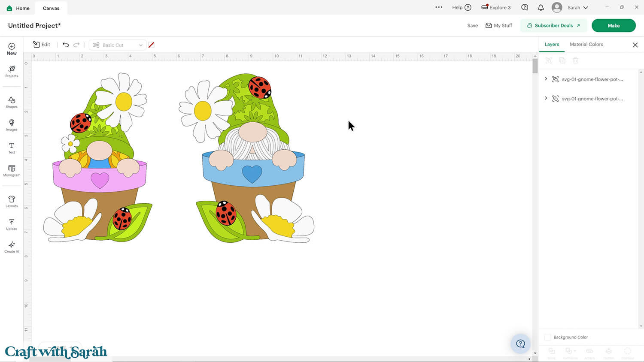Go to the Home tab
The width and height of the screenshot is (644, 362).
(18, 8)
